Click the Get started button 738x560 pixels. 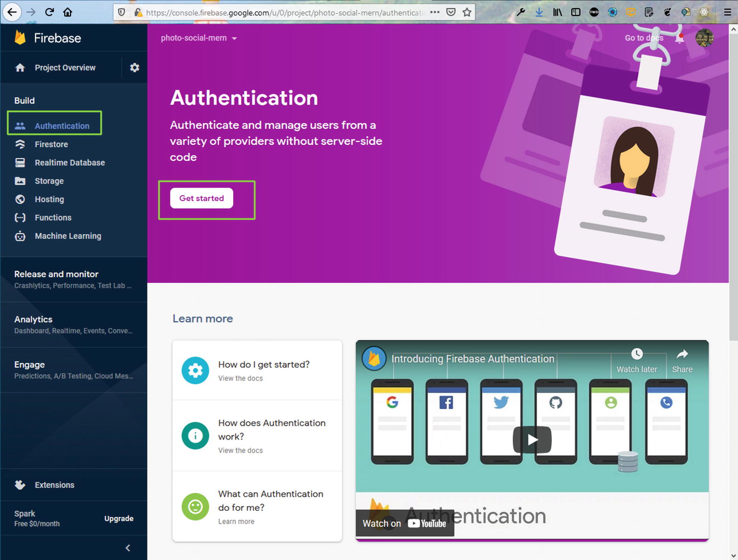click(x=202, y=198)
